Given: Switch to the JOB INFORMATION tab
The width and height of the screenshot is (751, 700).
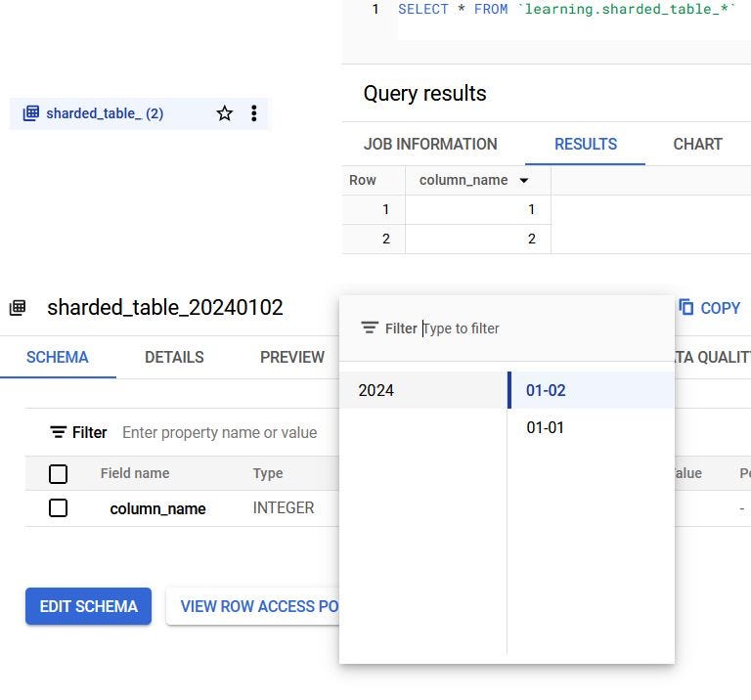Looking at the screenshot, I should [x=430, y=144].
